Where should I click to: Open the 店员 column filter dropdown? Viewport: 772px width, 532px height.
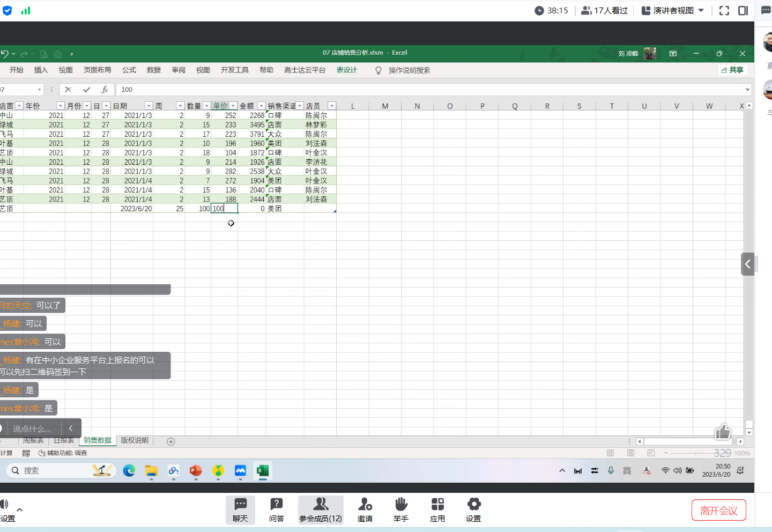point(332,106)
